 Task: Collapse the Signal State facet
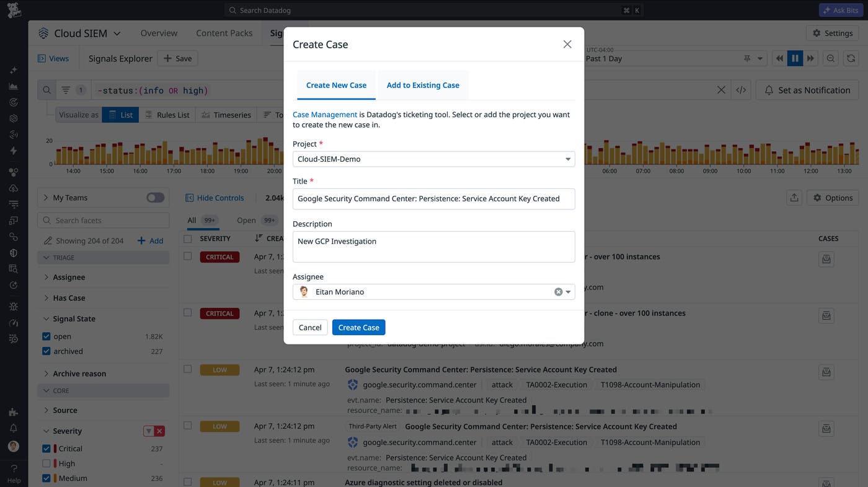(74, 318)
